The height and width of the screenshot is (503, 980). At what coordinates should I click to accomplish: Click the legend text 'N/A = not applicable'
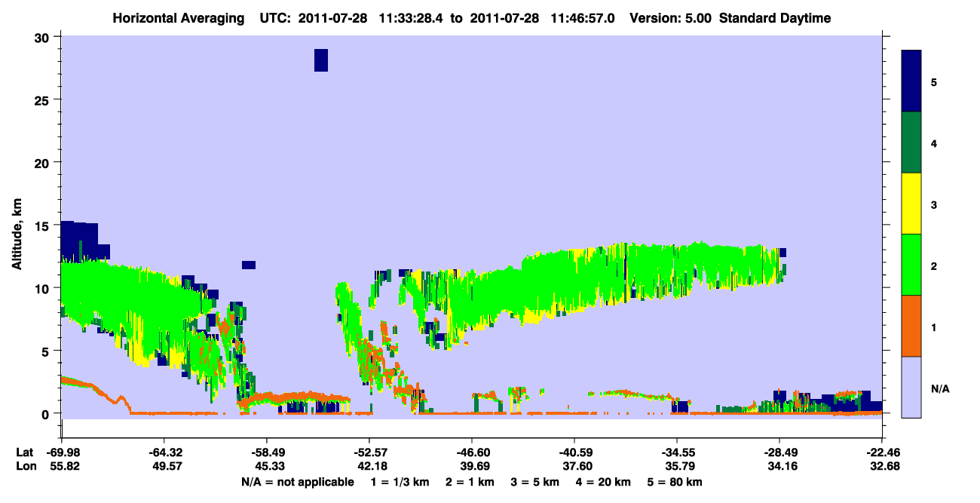(297, 483)
